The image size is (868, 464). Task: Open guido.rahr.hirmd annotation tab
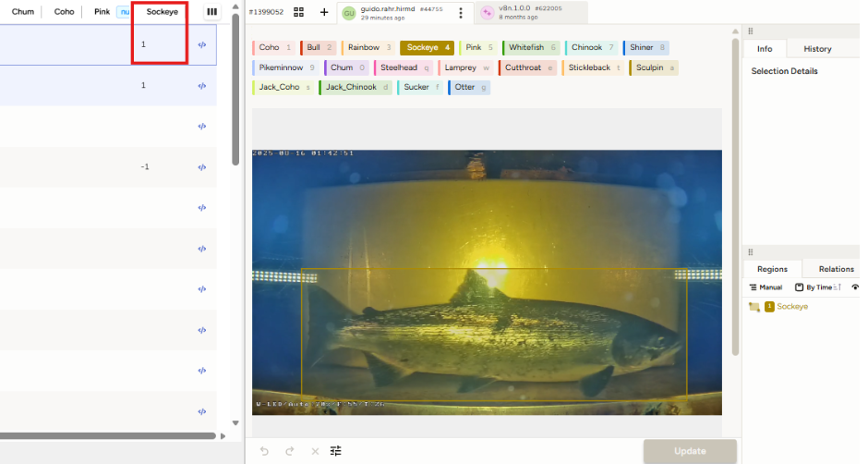coord(405,13)
